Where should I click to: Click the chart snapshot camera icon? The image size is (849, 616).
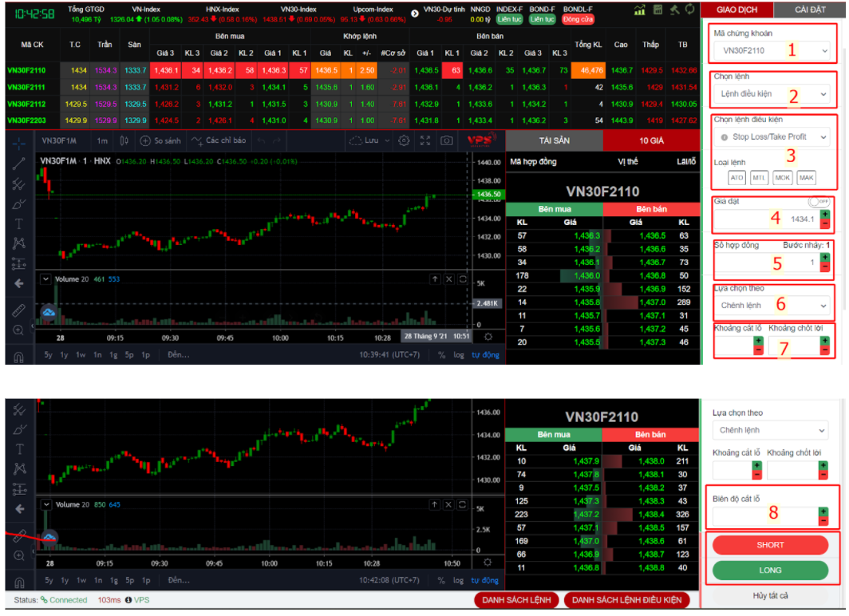point(447,140)
